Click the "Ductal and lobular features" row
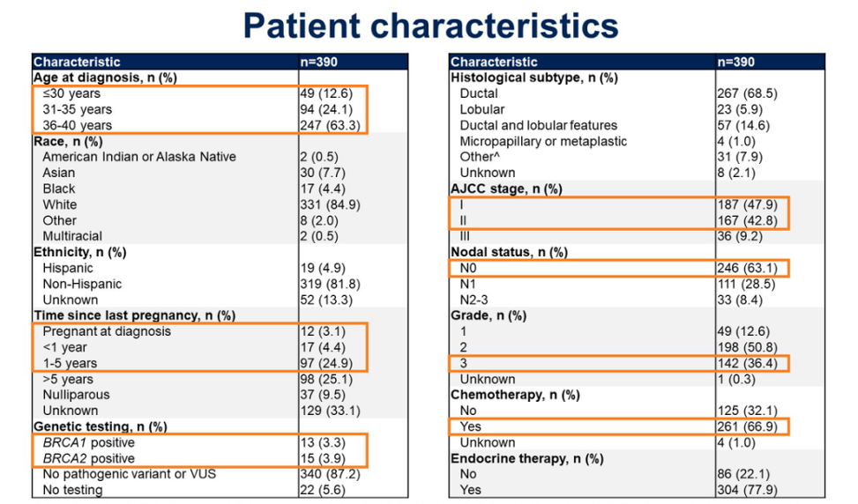This screenshot has height=504, width=858. pos(538,125)
